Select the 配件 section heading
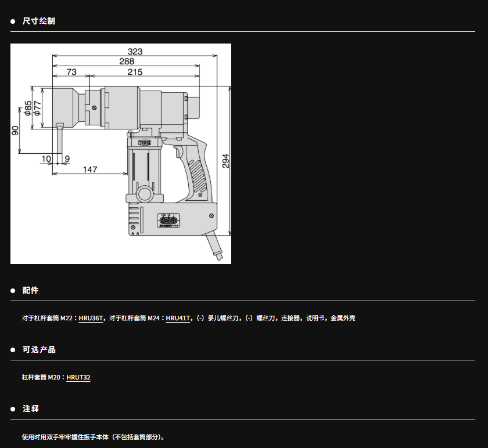 (30, 290)
